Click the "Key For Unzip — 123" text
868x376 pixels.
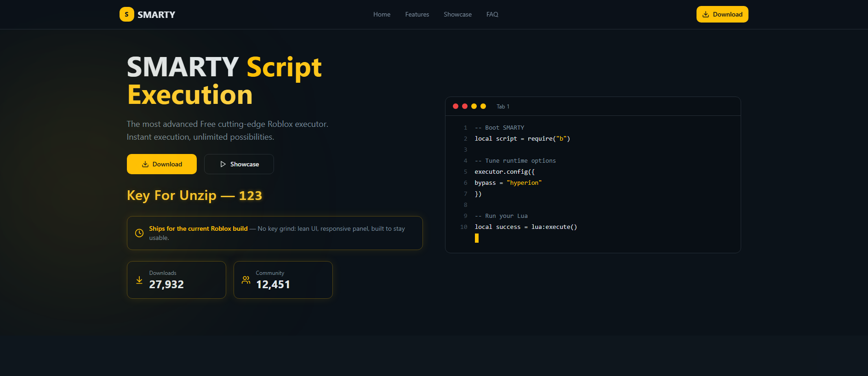(x=194, y=195)
